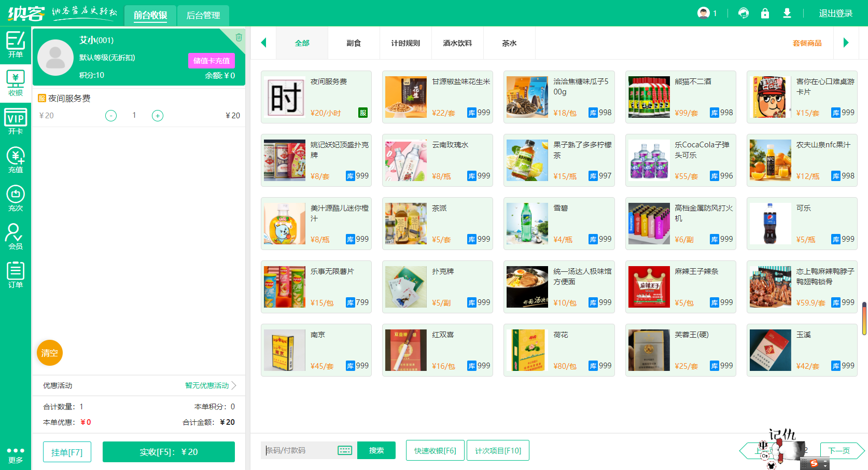Switch to the 后台管理 tab
This screenshot has height=470, width=868.
[x=203, y=16]
